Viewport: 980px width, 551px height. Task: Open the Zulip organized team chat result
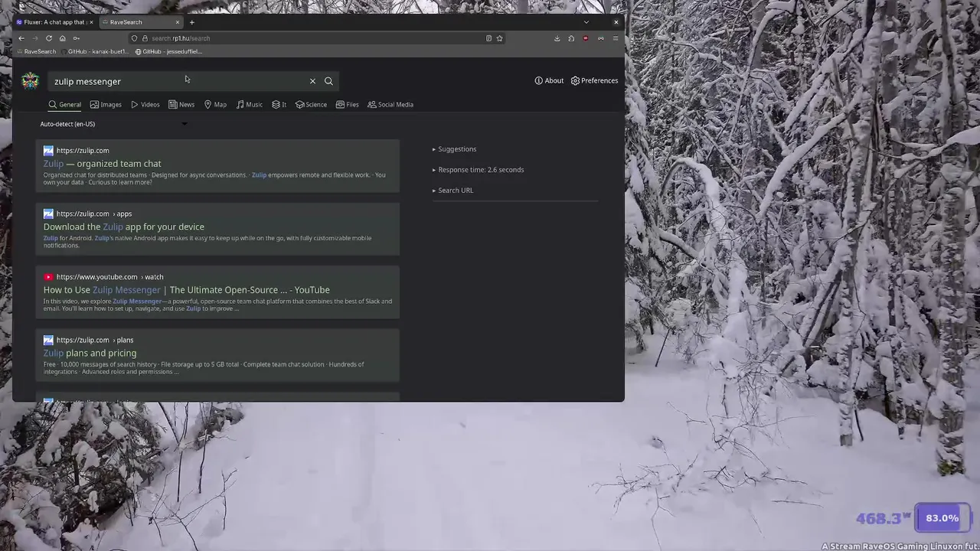[102, 164]
